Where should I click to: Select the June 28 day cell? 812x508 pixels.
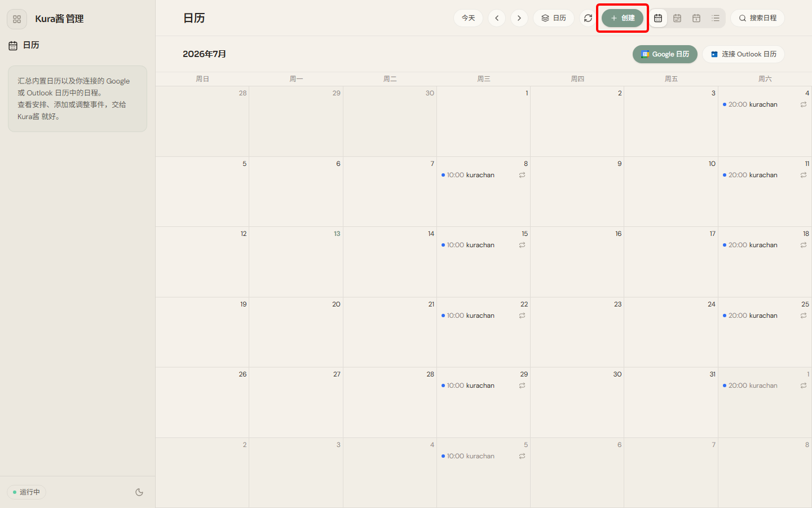tap(202, 121)
